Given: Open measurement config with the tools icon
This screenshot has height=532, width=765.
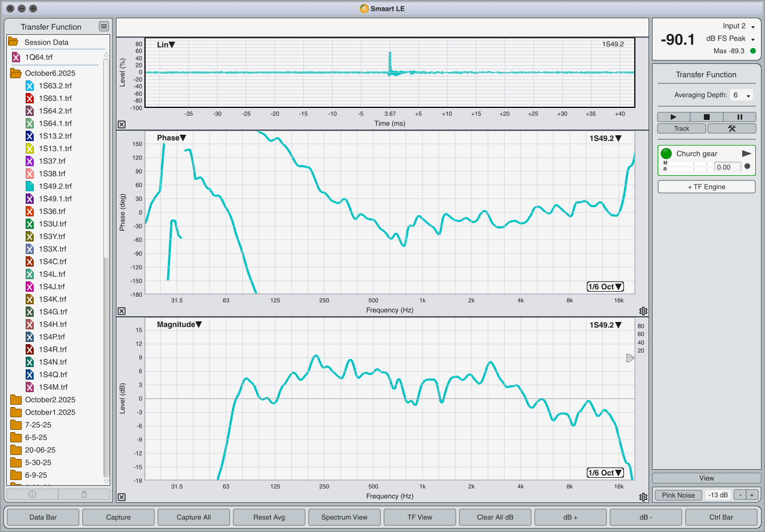Looking at the screenshot, I should [x=731, y=128].
